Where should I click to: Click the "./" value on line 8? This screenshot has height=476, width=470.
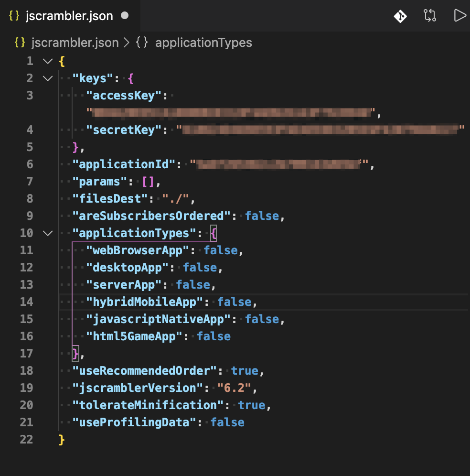point(176,199)
